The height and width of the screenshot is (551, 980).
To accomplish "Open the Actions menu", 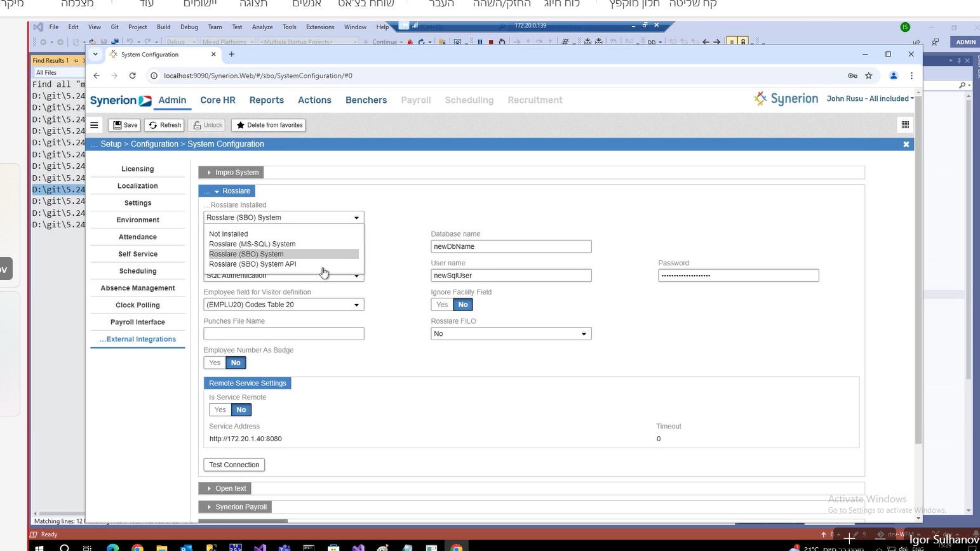I will tap(314, 100).
